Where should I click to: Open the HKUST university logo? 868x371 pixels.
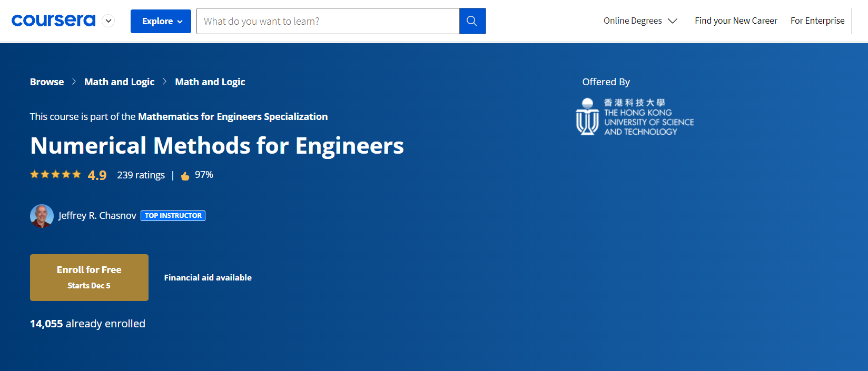[635, 117]
